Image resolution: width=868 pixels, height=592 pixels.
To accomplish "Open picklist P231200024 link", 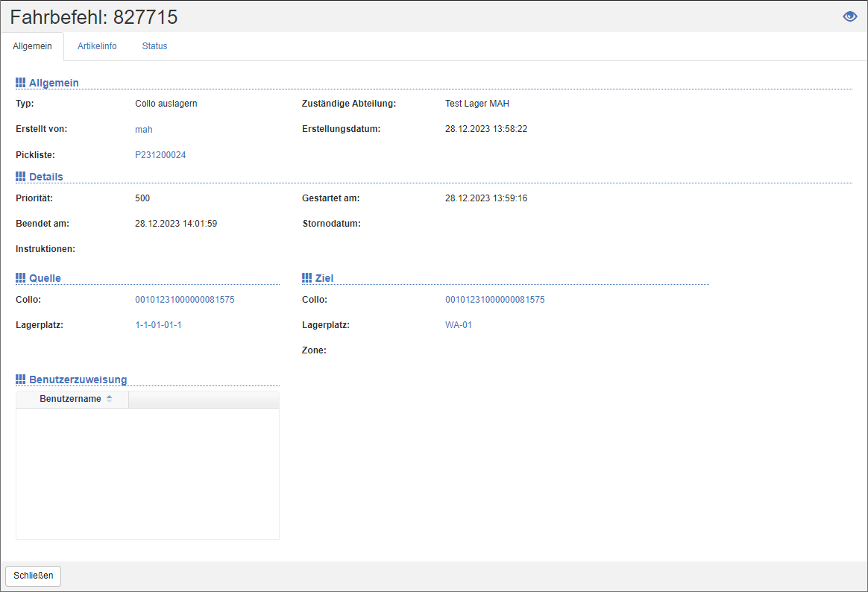I will (x=160, y=155).
